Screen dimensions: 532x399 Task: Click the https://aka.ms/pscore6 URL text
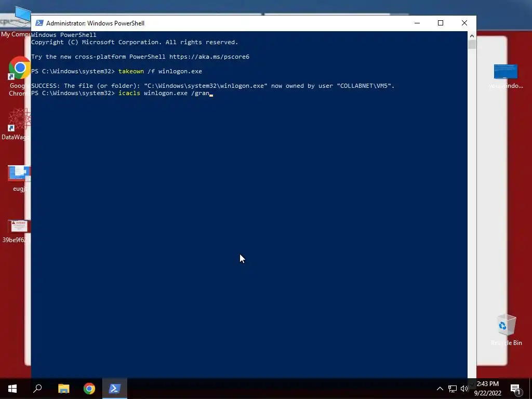(x=209, y=57)
